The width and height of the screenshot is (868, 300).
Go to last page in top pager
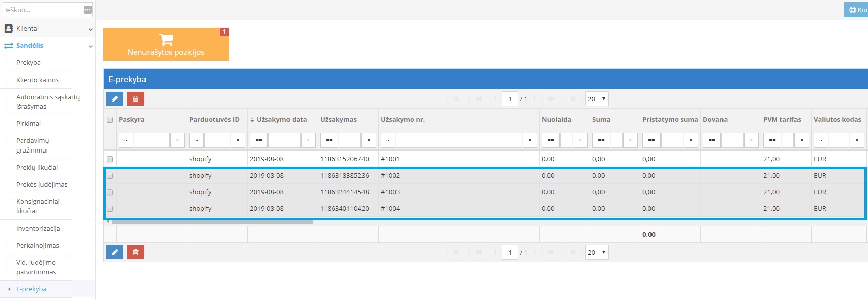pos(573,99)
